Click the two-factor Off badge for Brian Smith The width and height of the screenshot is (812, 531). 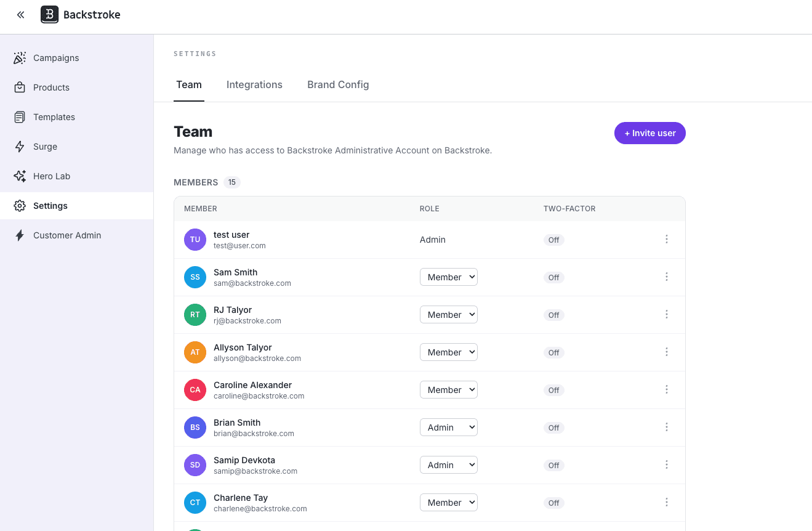[x=554, y=428]
